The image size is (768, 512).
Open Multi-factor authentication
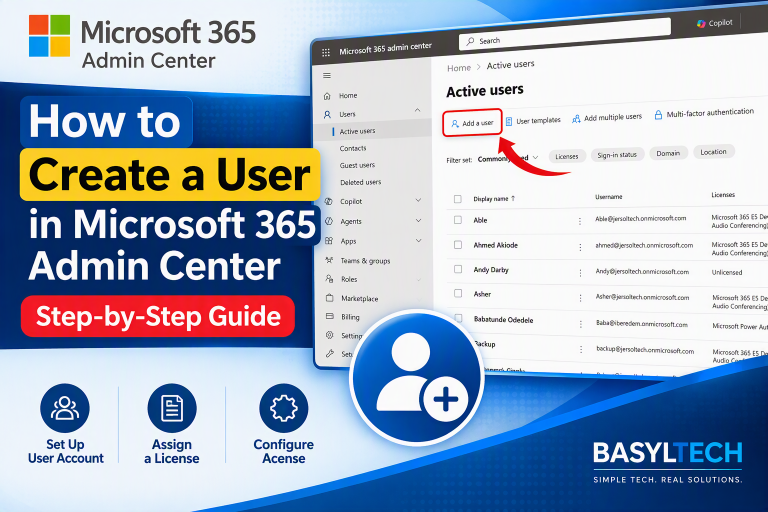(x=704, y=113)
